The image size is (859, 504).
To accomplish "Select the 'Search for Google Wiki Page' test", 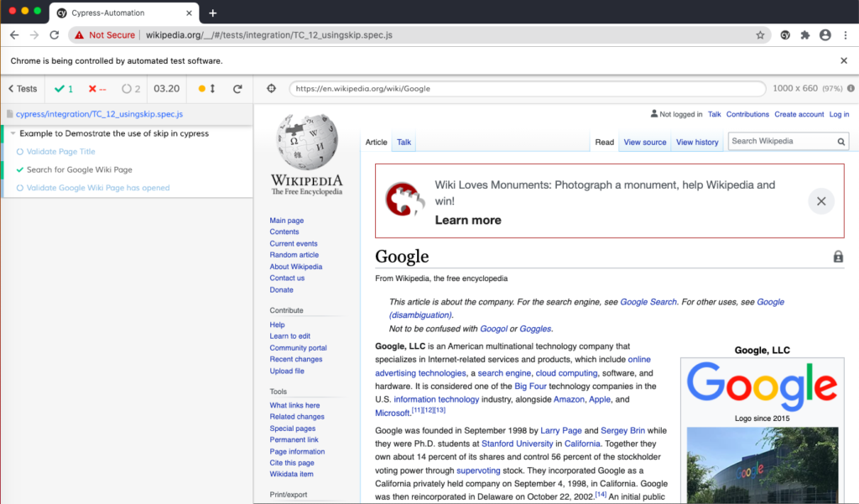I will (79, 169).
